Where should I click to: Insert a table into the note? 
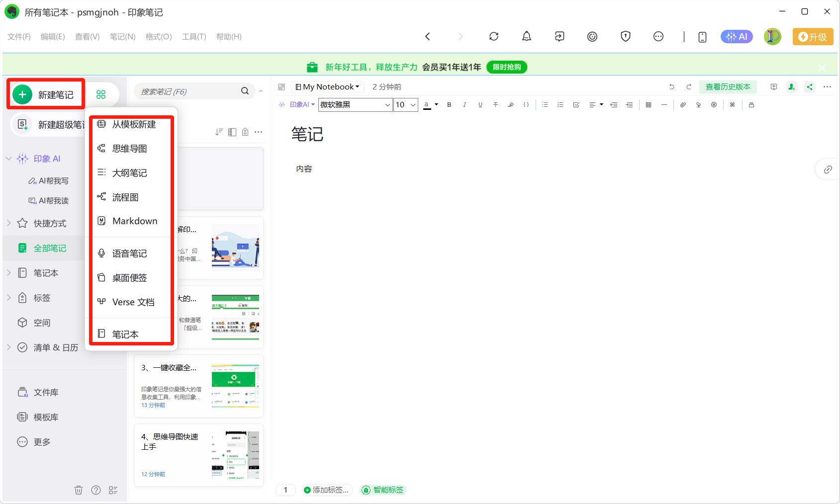coord(649,105)
